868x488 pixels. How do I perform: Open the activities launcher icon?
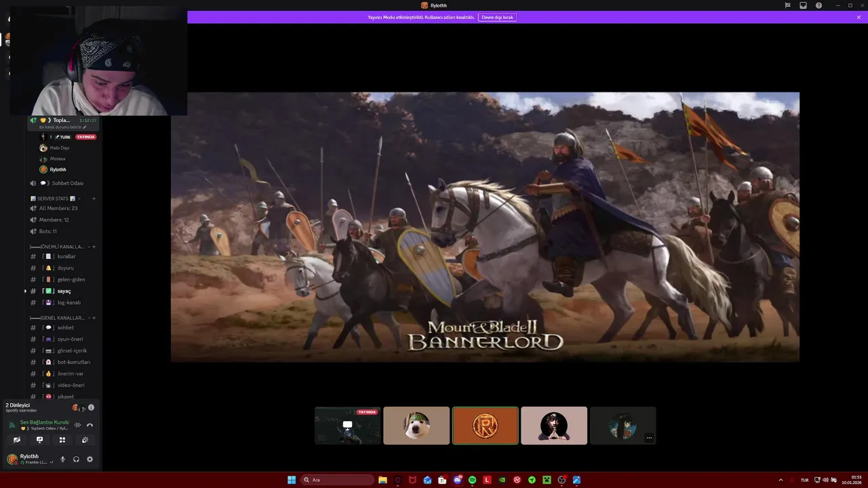pyautogui.click(x=62, y=440)
